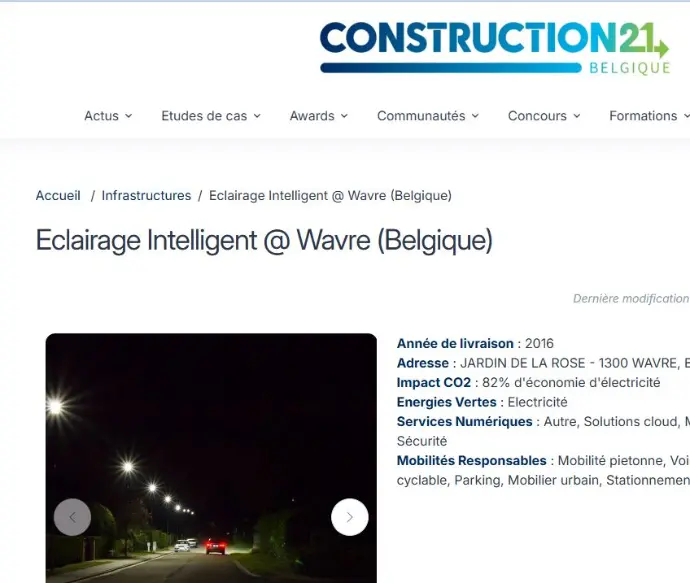Screen dimensions: 690x583
Task: Click the night street lighting photo
Action: point(211,458)
